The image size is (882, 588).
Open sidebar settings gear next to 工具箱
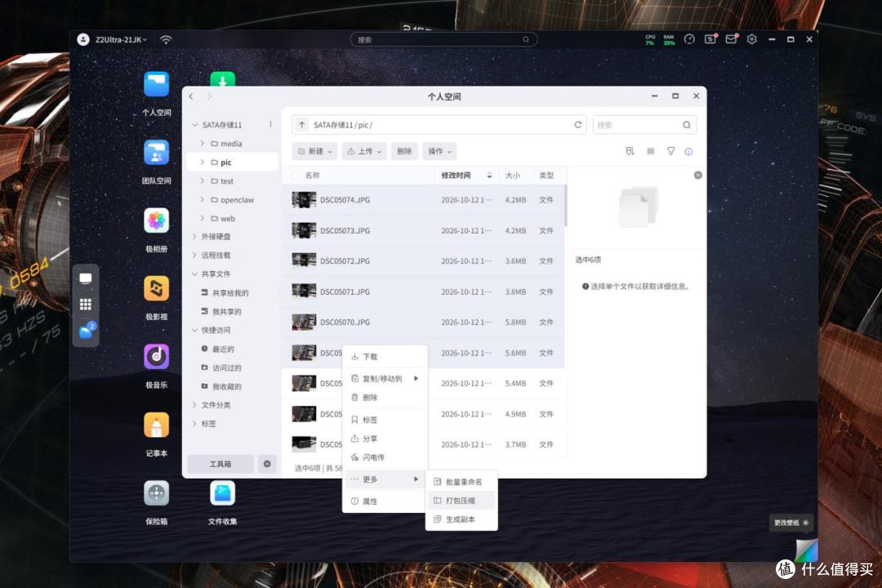click(267, 464)
